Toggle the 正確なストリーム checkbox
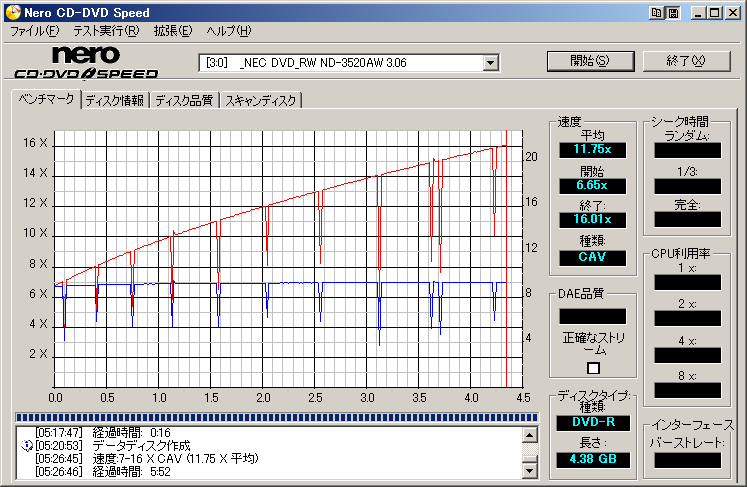The width and height of the screenshot is (747, 487). click(x=593, y=368)
